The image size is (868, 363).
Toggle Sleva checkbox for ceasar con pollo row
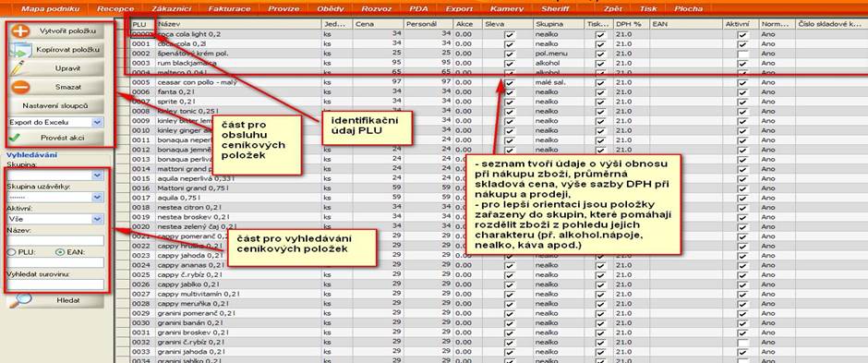509,83
